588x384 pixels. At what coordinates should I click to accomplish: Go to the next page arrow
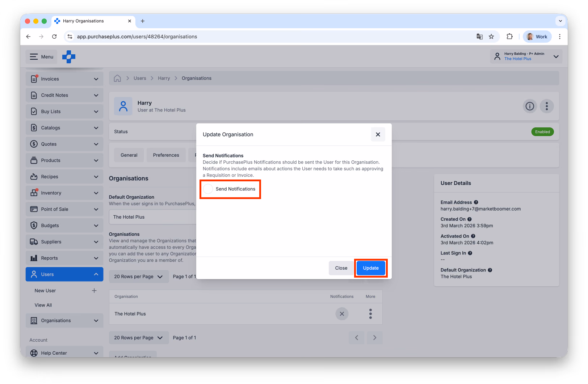point(375,338)
